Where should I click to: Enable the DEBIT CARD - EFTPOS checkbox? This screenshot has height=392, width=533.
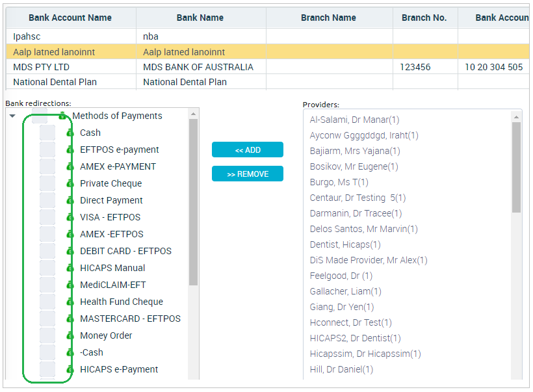tap(47, 251)
